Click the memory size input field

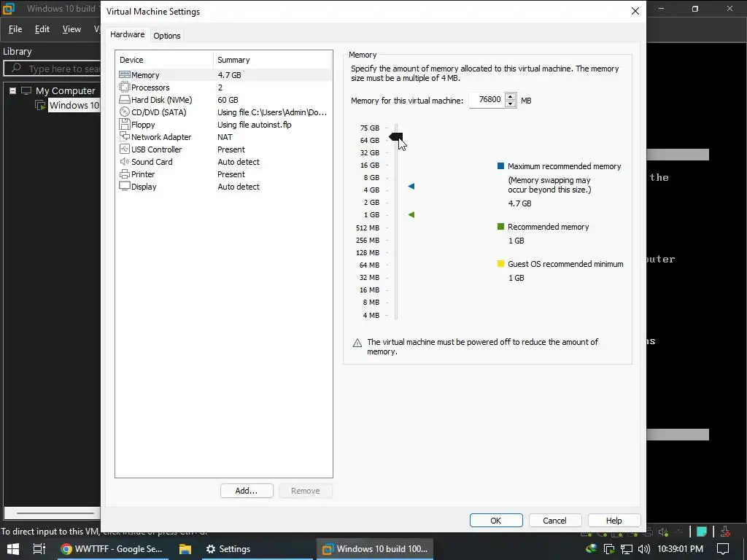487,99
